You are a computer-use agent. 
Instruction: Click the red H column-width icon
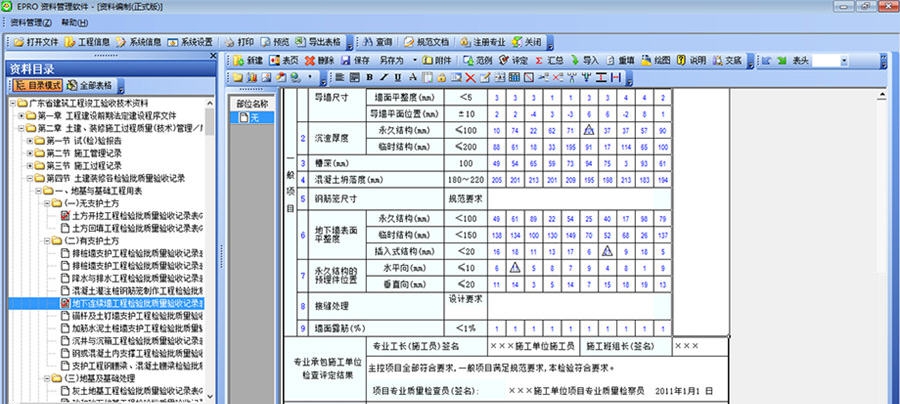click(616, 77)
